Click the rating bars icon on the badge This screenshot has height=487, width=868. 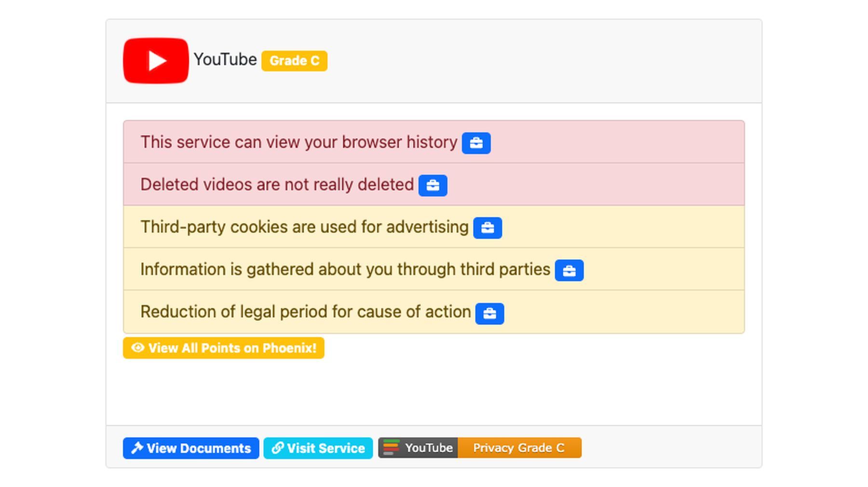pyautogui.click(x=392, y=447)
